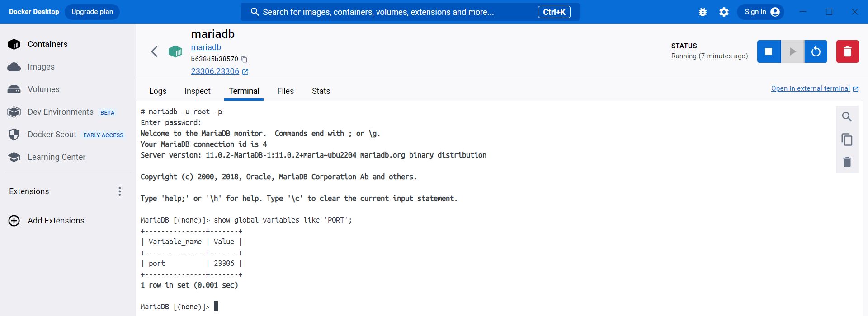The image size is (868, 316).
Task: Click the Images cloud icon
Action: pos(14,67)
